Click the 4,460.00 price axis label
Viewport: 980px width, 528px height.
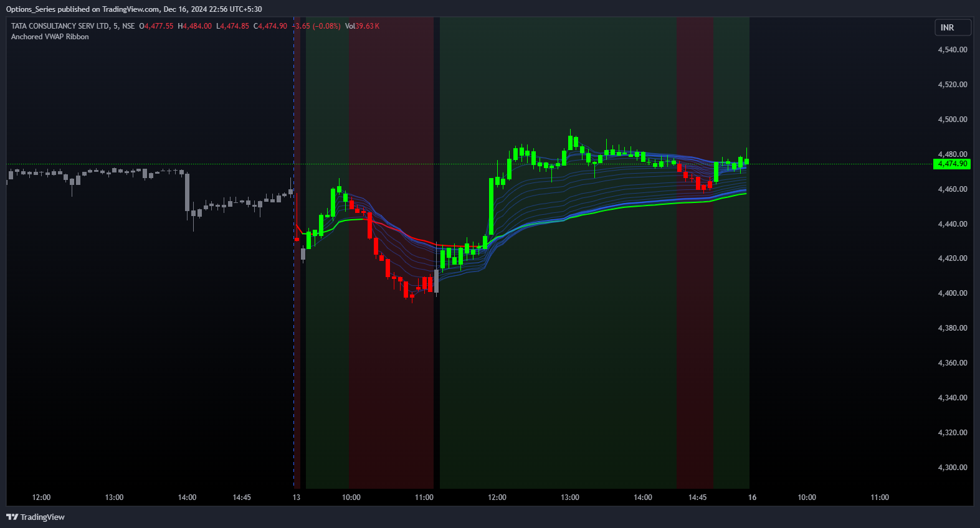click(x=953, y=189)
